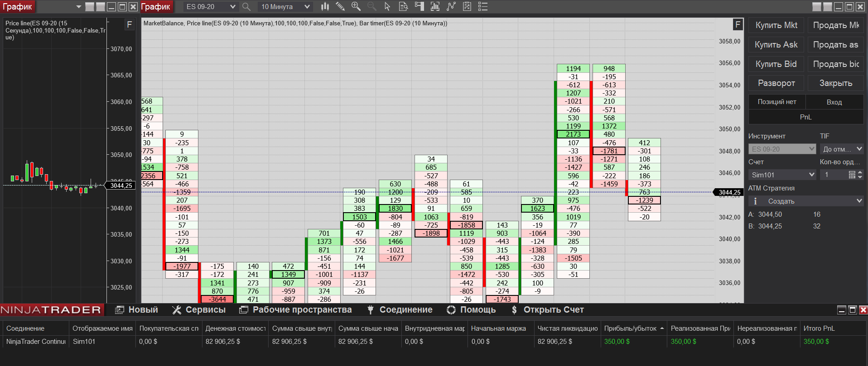Screen dimensions: 868x366
Task: Open the strategies line node icon
Action: (451, 6)
